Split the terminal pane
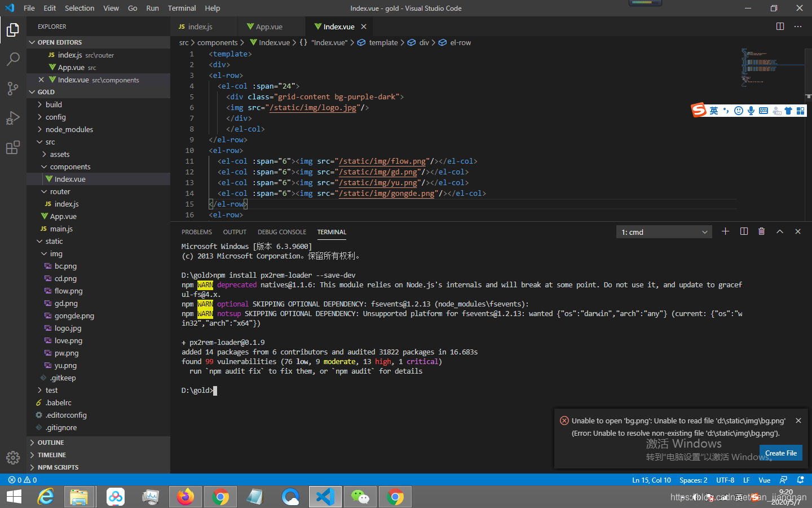Screen dimensions: 812x508 coord(744,231)
